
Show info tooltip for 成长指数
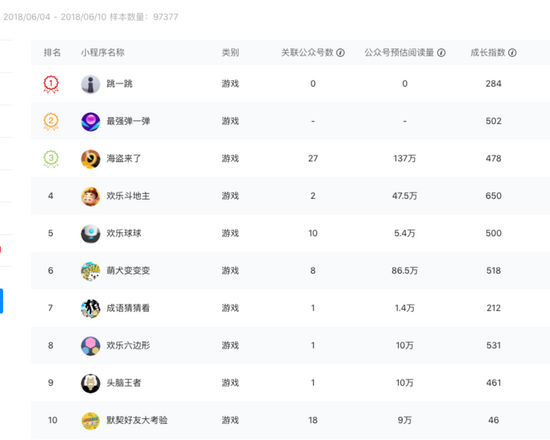coord(512,53)
